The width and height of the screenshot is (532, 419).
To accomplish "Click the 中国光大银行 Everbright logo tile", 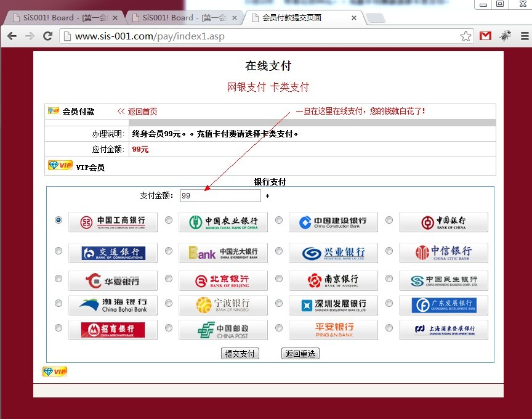I will tap(224, 253).
